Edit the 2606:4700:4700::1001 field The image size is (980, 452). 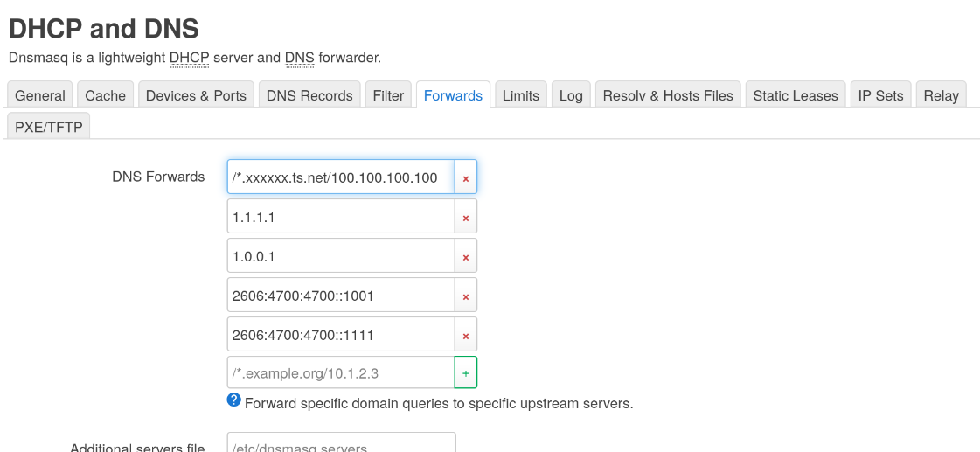point(341,296)
